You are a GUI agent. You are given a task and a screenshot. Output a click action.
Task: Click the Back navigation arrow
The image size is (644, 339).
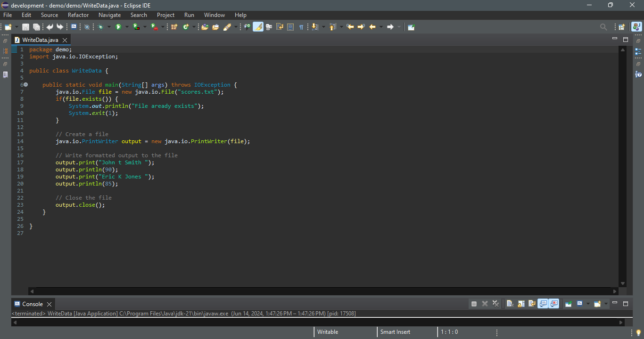point(372,27)
